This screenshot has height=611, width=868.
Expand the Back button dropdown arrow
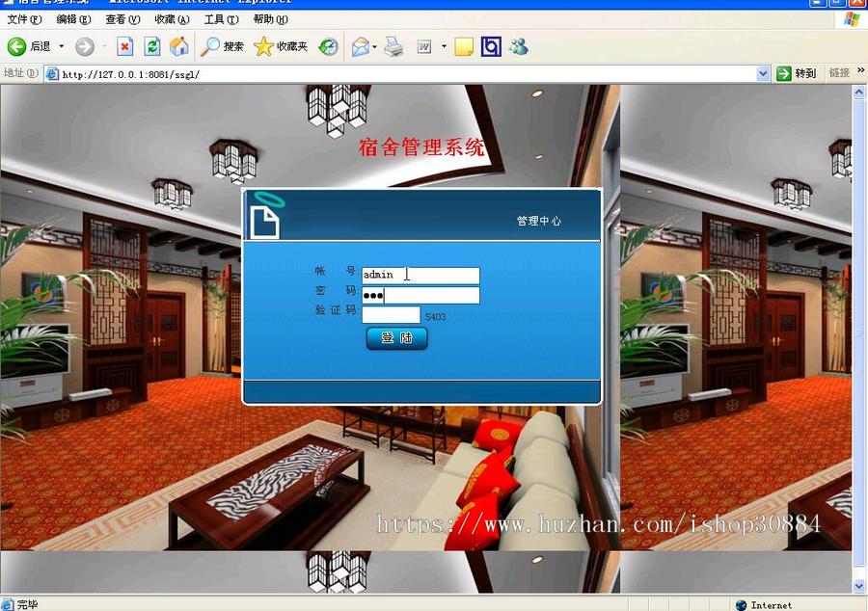pyautogui.click(x=60, y=46)
